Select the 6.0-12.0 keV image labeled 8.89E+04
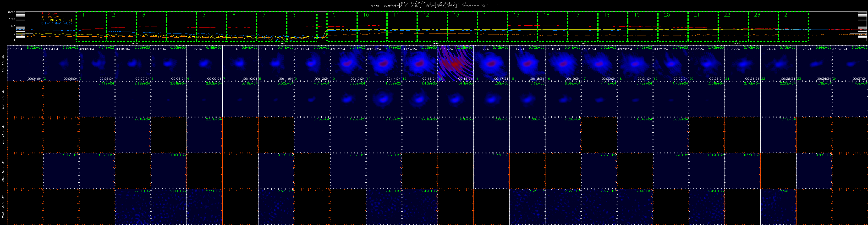The height and width of the screenshot is (225, 868). point(563,99)
